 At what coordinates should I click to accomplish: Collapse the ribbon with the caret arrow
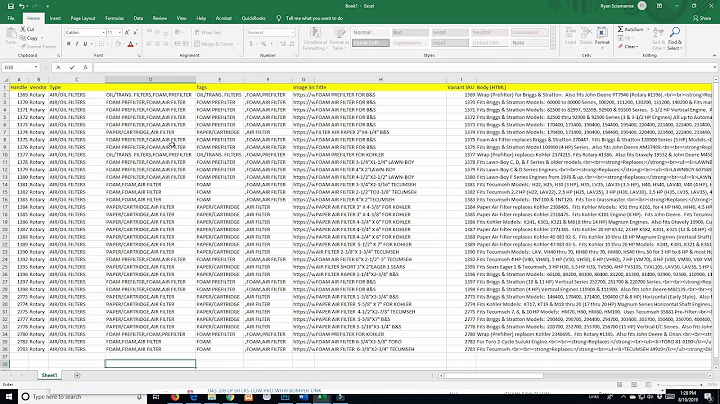tap(714, 56)
